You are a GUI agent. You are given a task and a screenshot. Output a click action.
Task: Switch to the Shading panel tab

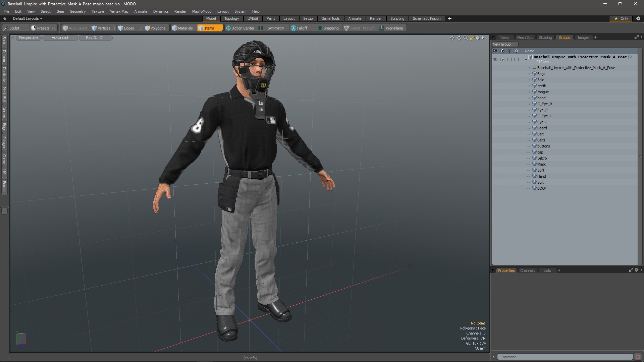click(x=545, y=38)
